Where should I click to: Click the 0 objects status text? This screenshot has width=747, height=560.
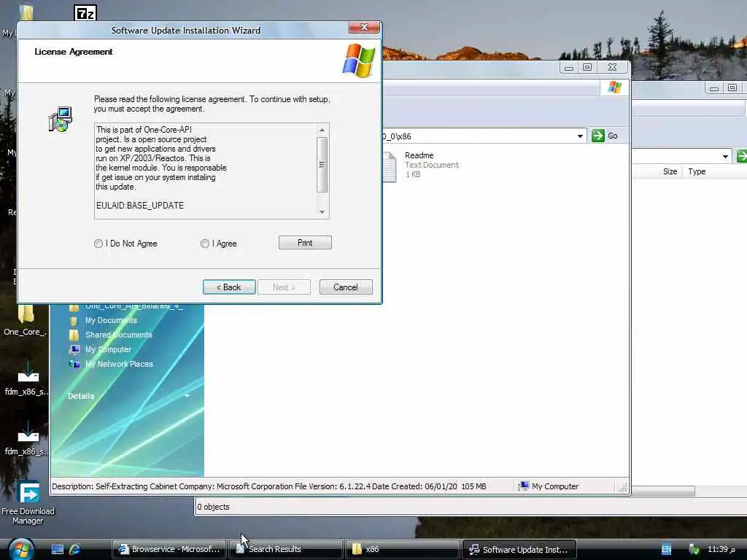214,507
